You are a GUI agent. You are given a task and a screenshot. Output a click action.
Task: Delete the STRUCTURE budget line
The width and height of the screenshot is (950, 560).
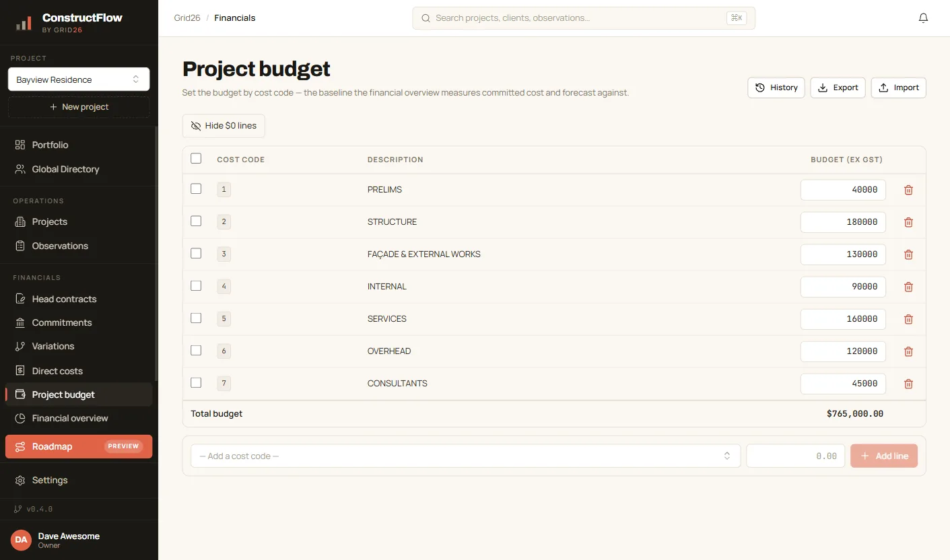pyautogui.click(x=908, y=222)
